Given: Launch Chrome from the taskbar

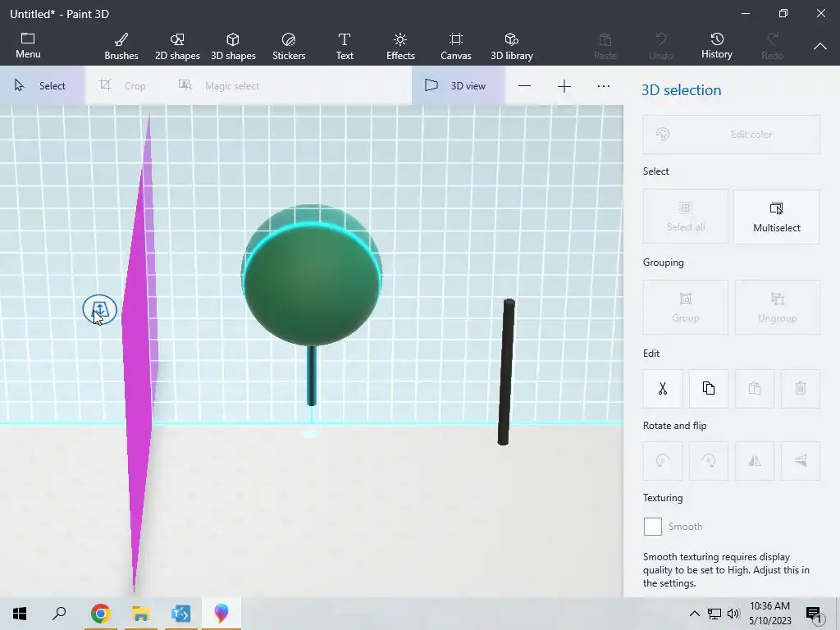Looking at the screenshot, I should [100, 614].
